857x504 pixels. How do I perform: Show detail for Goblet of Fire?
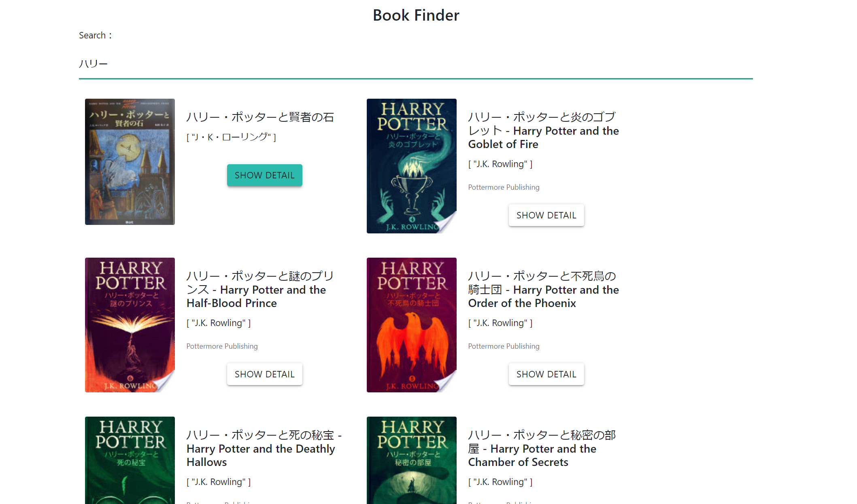pos(546,215)
